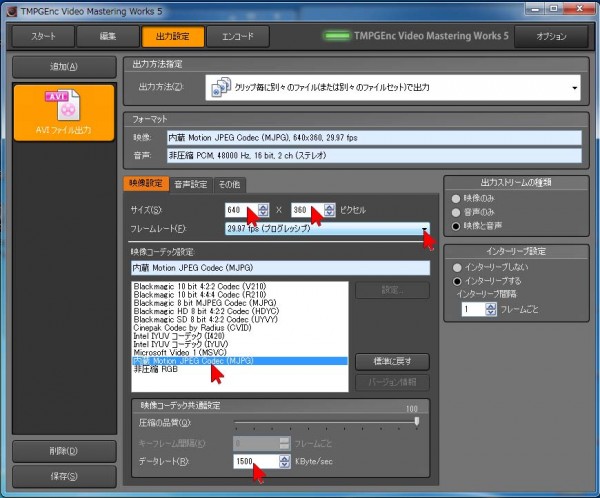Open the output method dropdown
The image size is (600, 498).
click(575, 88)
